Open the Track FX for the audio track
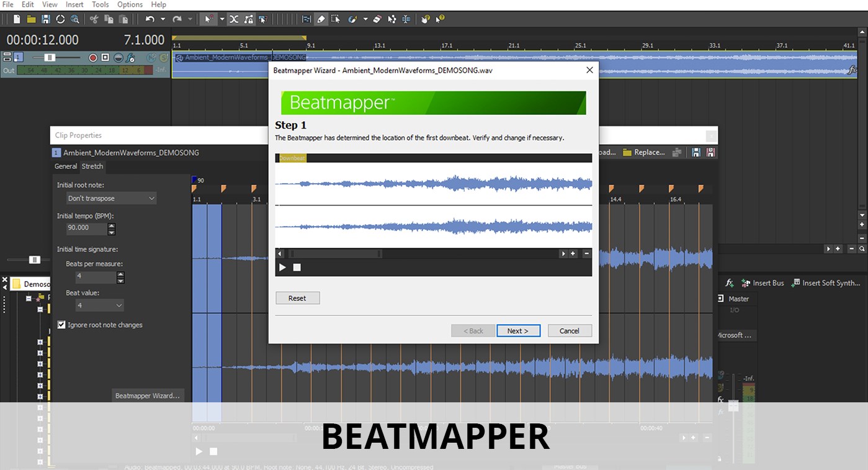Viewport: 868px width, 470px height. tap(130, 59)
